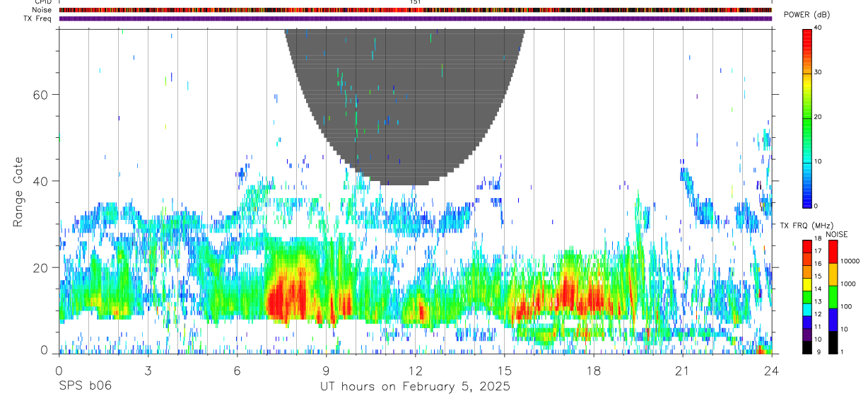Click the x-axis tick label '21'
Image resolution: width=868 pixels, height=401 pixels.
683,371
